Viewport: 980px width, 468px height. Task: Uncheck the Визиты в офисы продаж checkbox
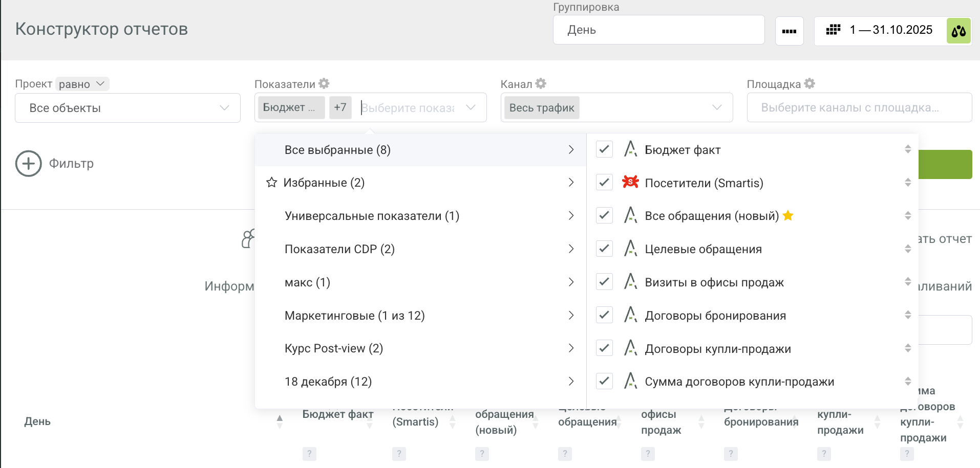click(605, 282)
